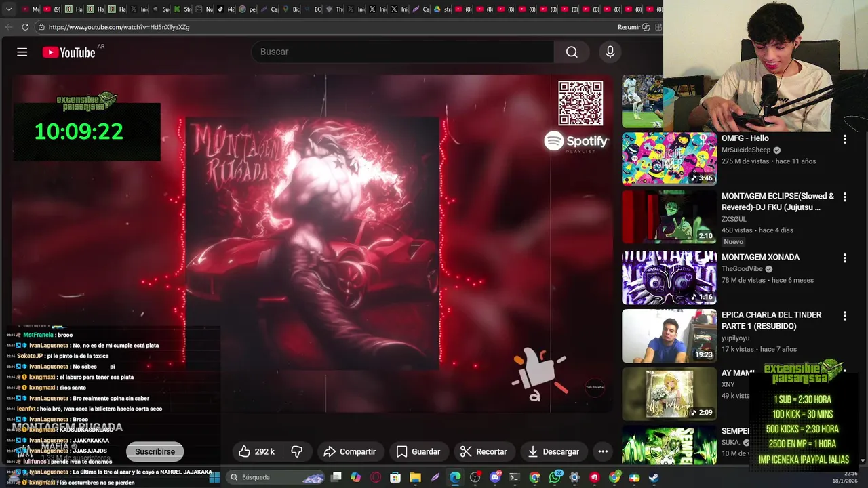
Task: Click the Descargar download button
Action: [553, 451]
